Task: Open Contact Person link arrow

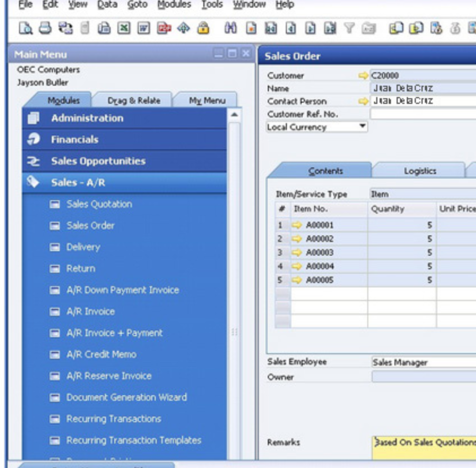Action: click(x=363, y=101)
